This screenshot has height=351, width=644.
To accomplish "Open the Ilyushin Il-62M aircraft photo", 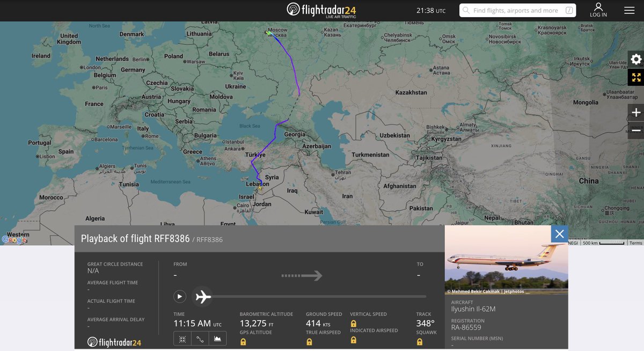I will point(506,260).
